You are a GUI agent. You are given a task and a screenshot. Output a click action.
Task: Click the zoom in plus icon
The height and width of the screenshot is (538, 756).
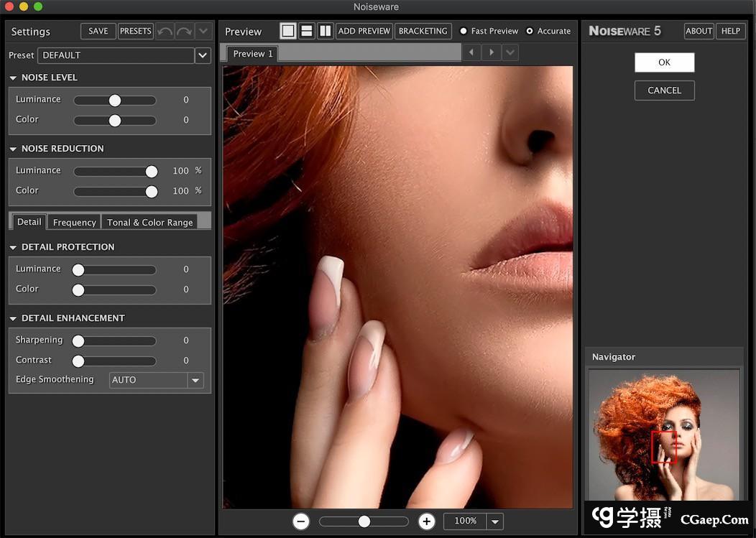tap(427, 521)
